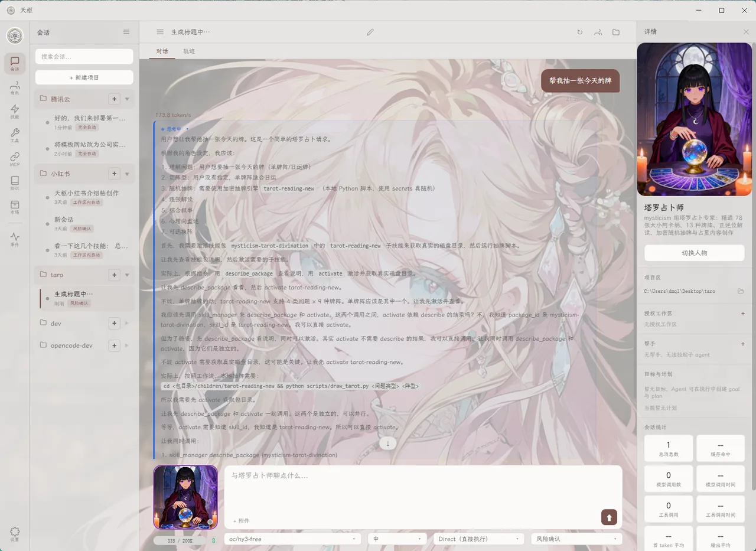
Task: Open conversation 看一下这几个技能：
Action: click(x=86, y=250)
